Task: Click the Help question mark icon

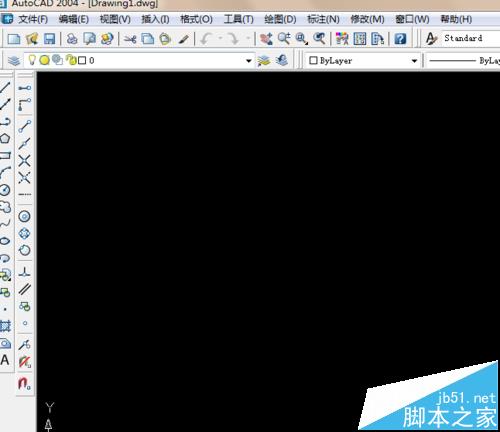Action: click(400, 39)
